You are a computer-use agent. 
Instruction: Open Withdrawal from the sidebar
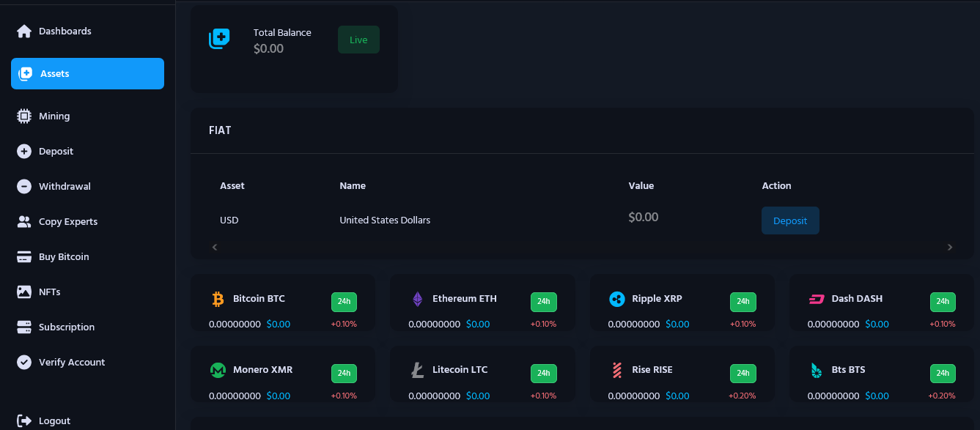[x=65, y=187]
